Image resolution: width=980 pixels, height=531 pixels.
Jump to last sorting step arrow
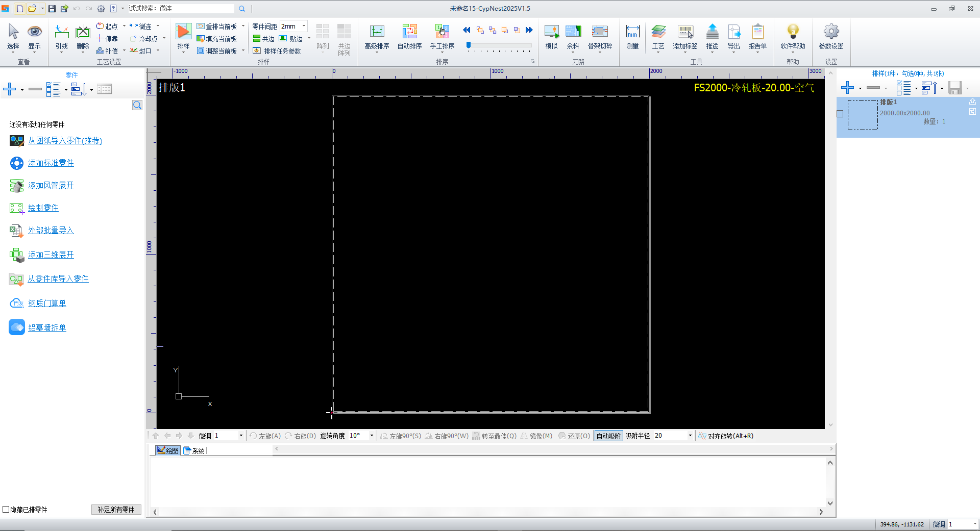pos(529,30)
